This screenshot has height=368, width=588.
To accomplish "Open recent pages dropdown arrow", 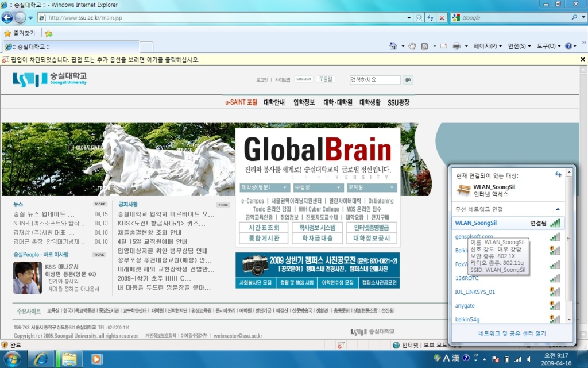I will click(30, 18).
